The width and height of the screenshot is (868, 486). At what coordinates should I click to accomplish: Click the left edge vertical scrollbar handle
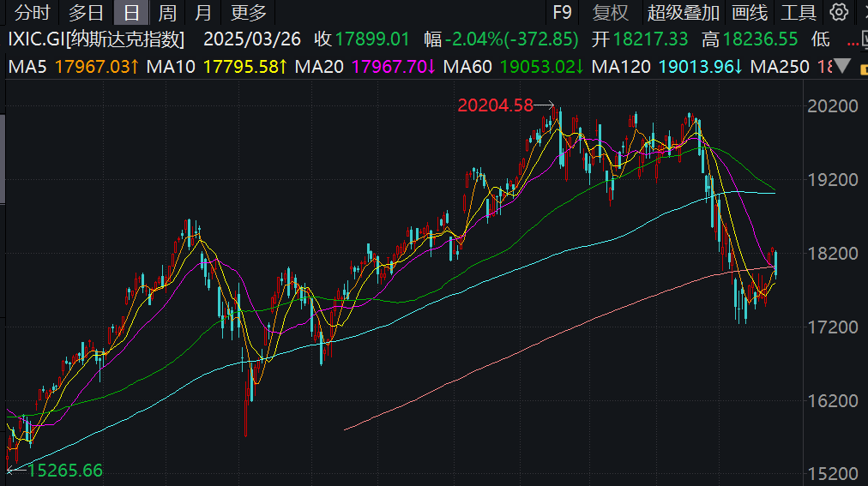point(3,159)
